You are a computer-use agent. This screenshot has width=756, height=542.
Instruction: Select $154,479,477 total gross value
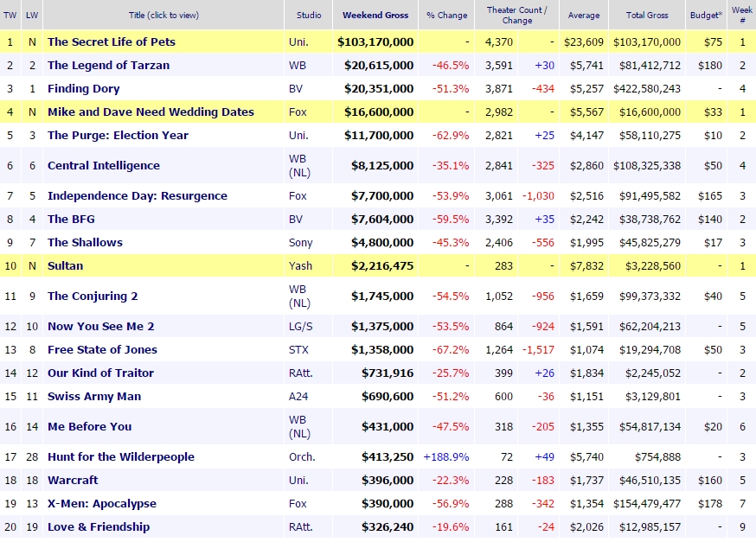pos(647,503)
